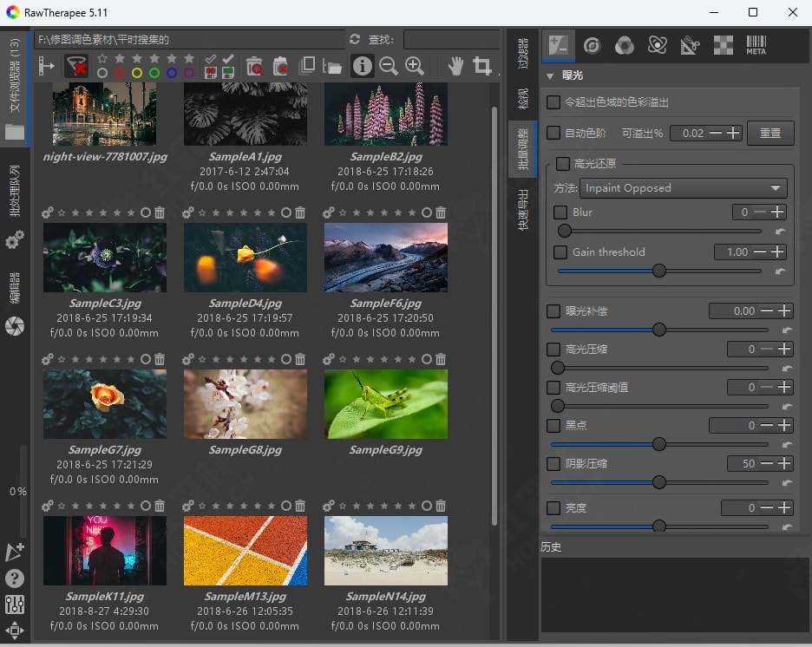Open the Color tab with overlapping circles
Viewport: 812px width, 647px height.
624,46
